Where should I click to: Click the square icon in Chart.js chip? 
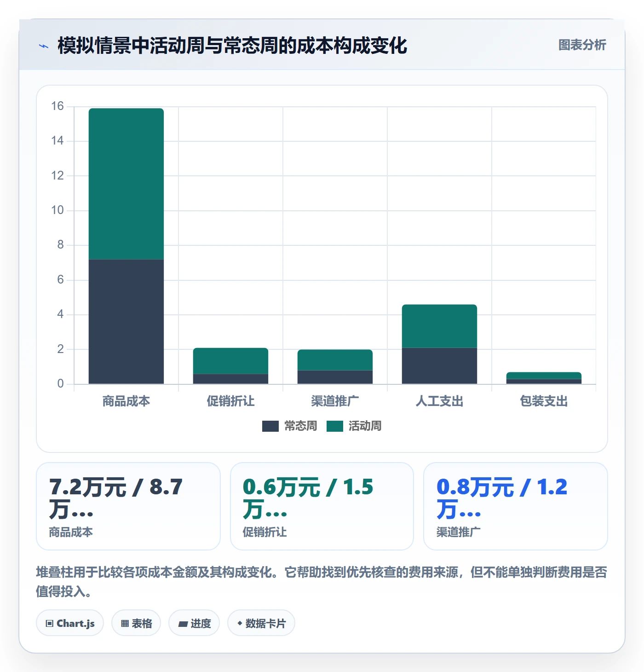[x=50, y=624]
